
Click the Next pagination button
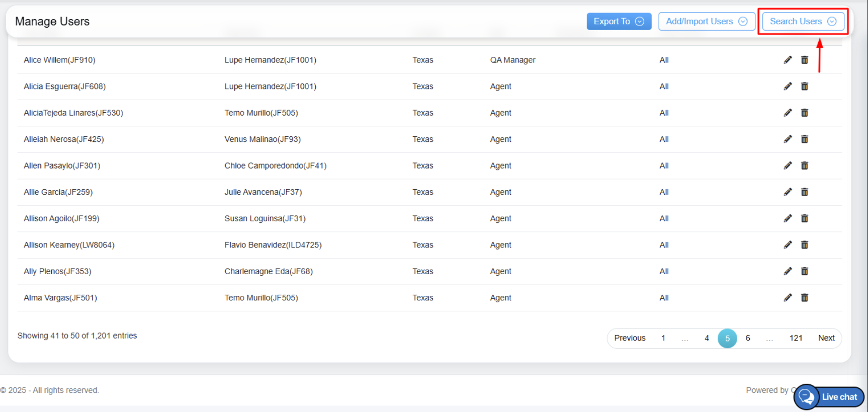(x=826, y=338)
